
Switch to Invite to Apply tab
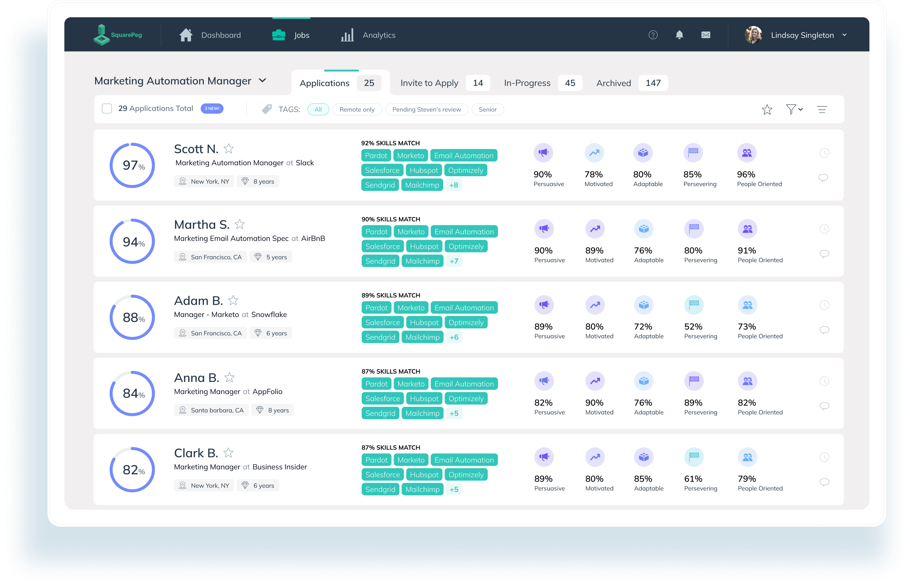[x=445, y=83]
